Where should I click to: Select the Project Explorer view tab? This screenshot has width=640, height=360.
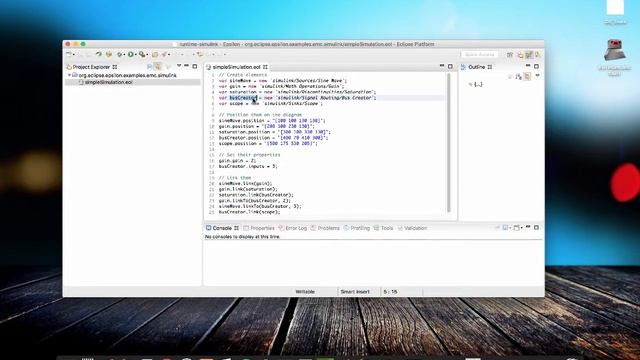click(x=91, y=67)
